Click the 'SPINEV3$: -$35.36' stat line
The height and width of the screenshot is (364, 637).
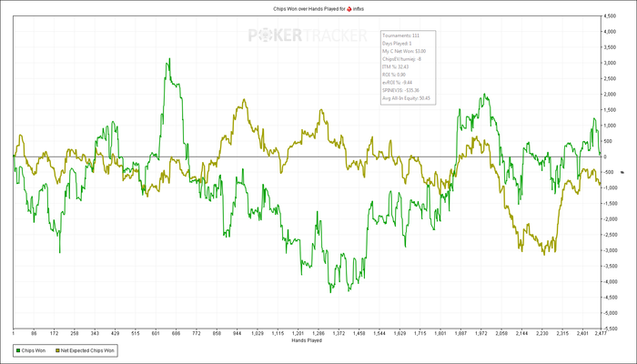(x=401, y=90)
